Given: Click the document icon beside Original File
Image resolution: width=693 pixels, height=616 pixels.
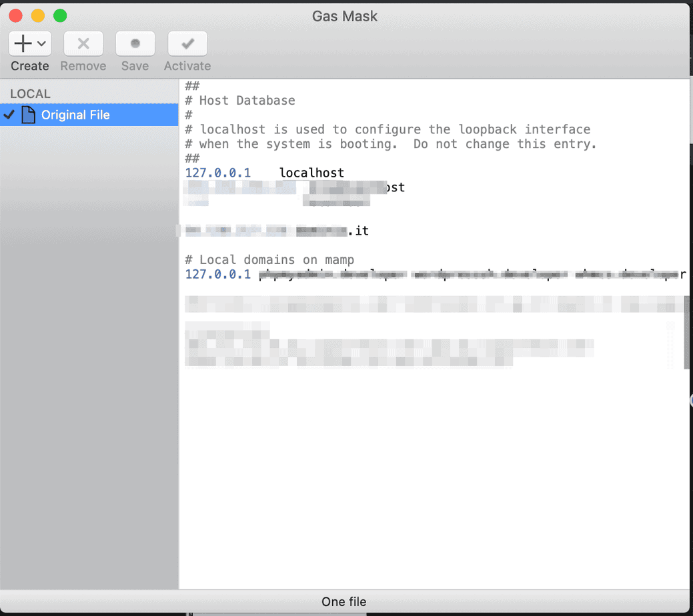Looking at the screenshot, I should tap(28, 115).
